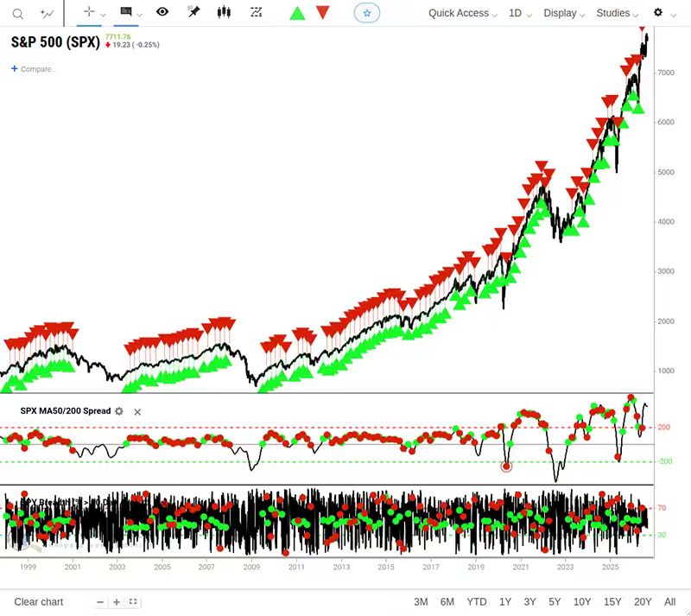691x616 pixels.
Task: Click the red 200 spread axis label
Action: coord(663,428)
